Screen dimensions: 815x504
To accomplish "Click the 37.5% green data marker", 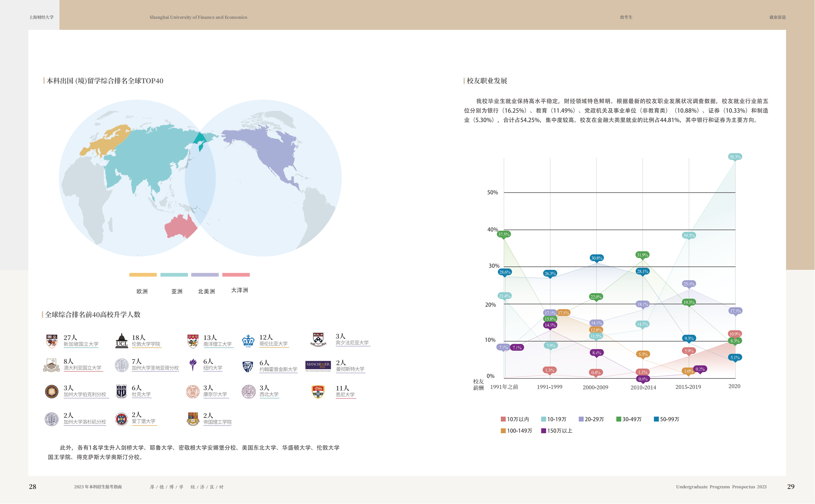I will pyautogui.click(x=504, y=234).
